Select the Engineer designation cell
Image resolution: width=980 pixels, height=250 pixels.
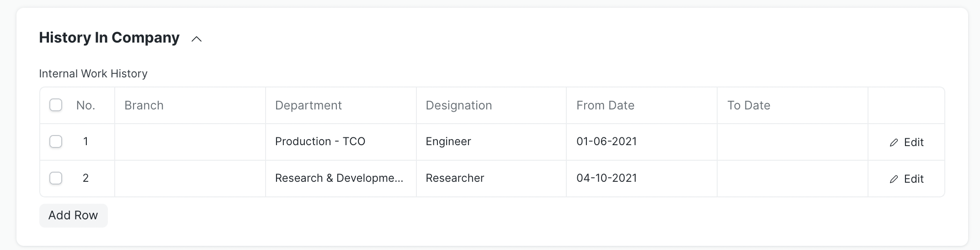(491, 142)
